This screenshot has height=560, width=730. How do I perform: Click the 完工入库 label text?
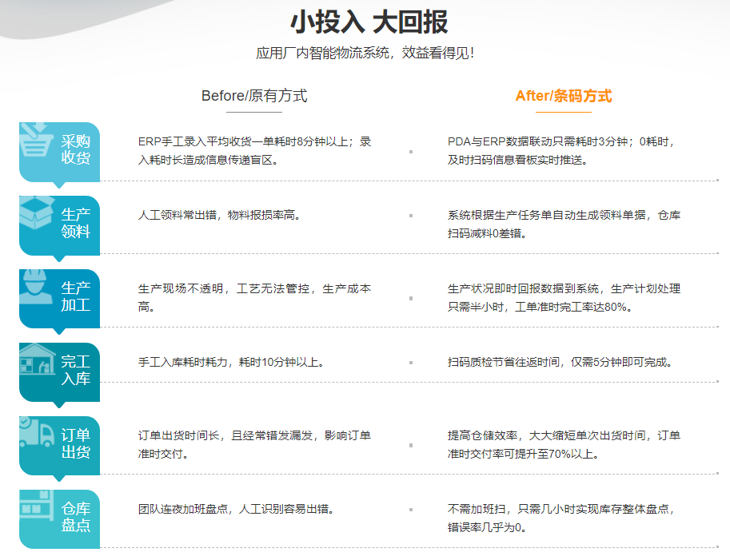click(x=76, y=370)
